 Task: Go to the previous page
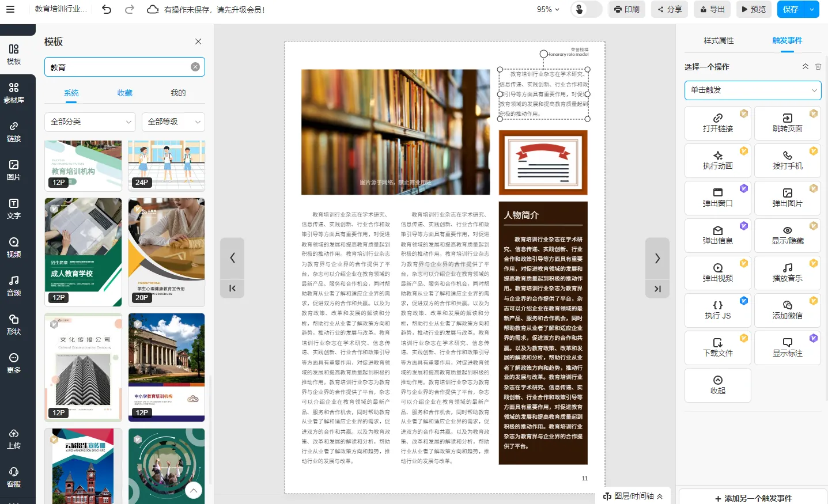point(232,257)
